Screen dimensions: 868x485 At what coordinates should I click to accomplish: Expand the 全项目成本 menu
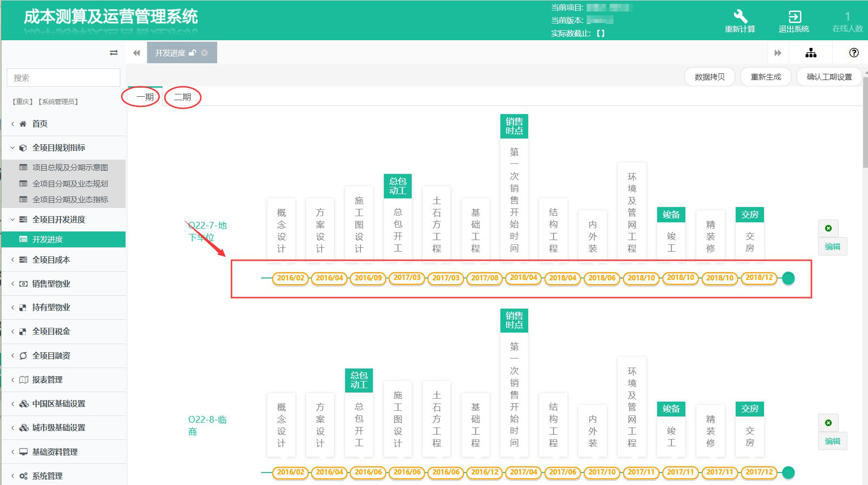(x=51, y=260)
